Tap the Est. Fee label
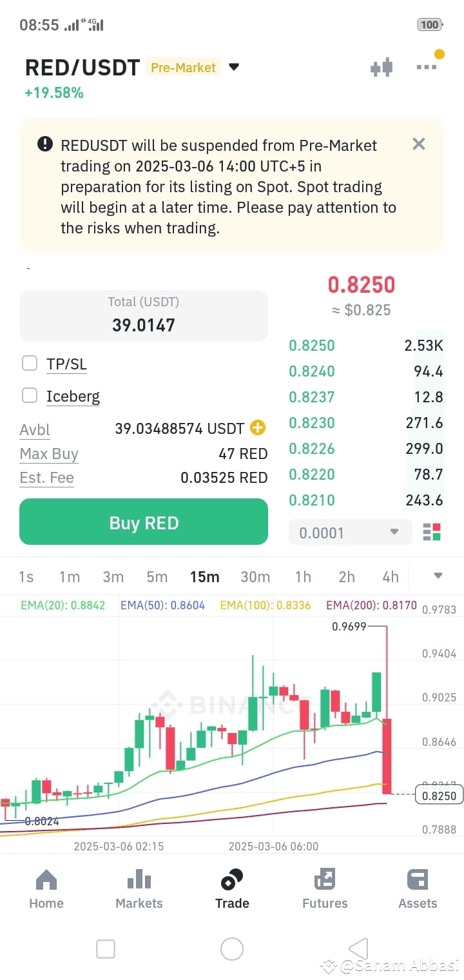 [x=46, y=478]
